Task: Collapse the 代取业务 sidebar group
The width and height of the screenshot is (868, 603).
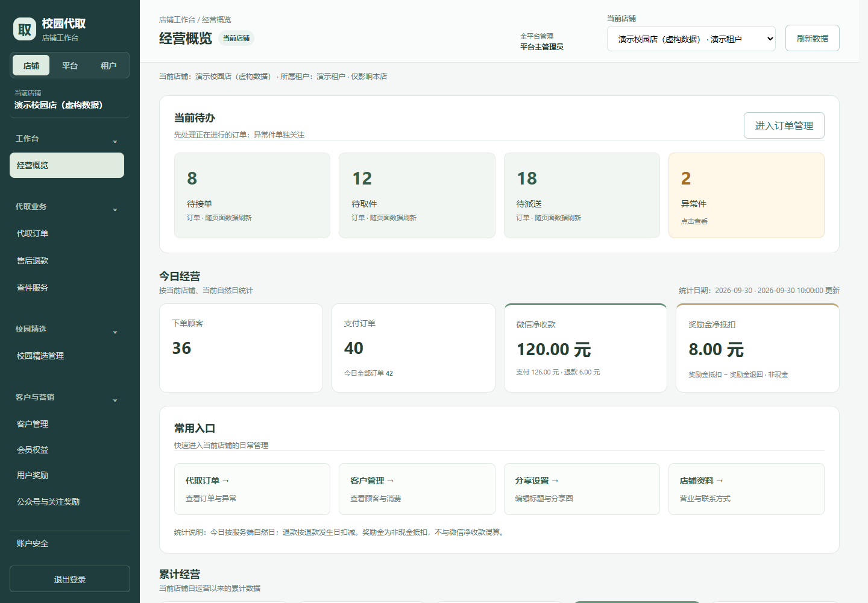Action: (67, 207)
